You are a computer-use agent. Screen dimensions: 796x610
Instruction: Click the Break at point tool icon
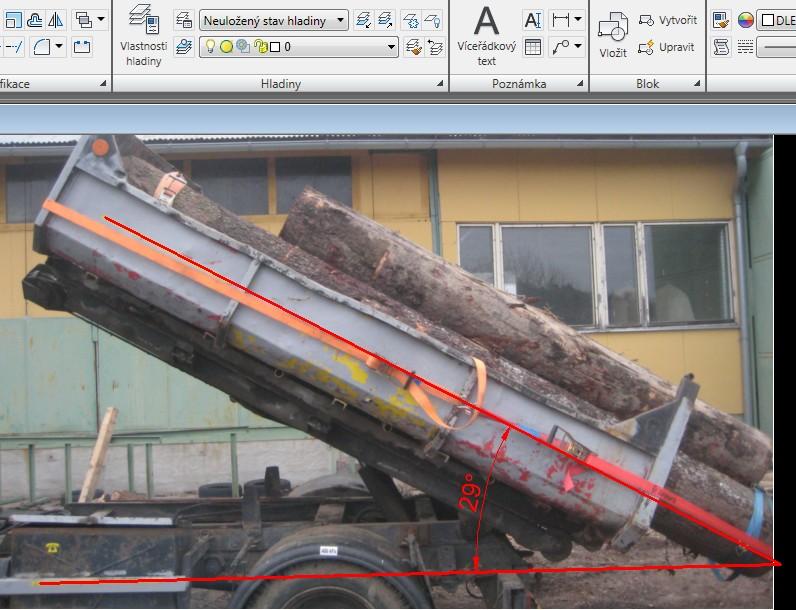[82, 47]
